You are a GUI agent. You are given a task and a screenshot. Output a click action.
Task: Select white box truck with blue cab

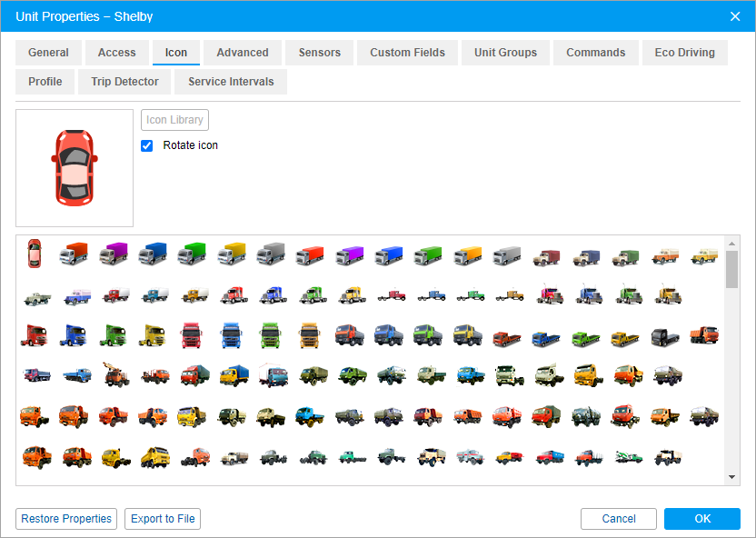coord(274,375)
